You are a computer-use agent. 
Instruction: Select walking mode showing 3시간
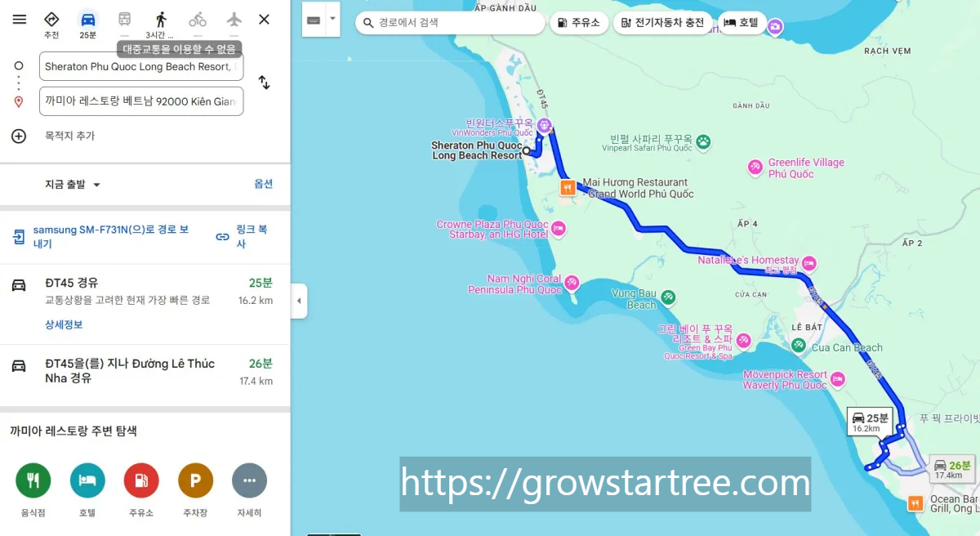click(161, 24)
